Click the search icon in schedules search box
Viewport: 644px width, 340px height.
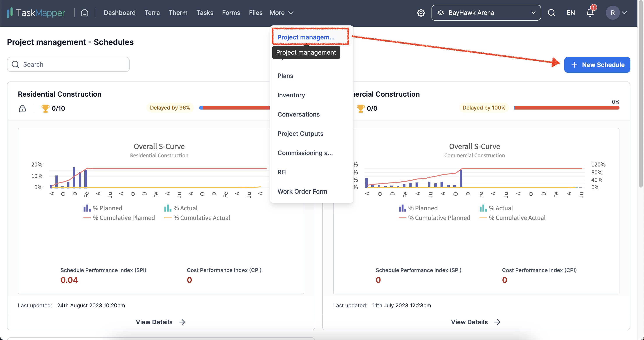pyautogui.click(x=16, y=64)
